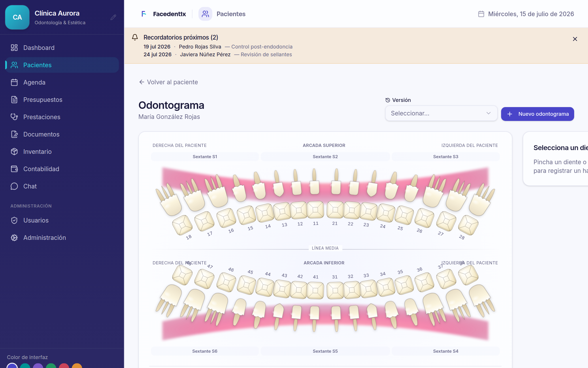Click the Pacientes breadcrumb title
588x368 pixels.
[231, 14]
